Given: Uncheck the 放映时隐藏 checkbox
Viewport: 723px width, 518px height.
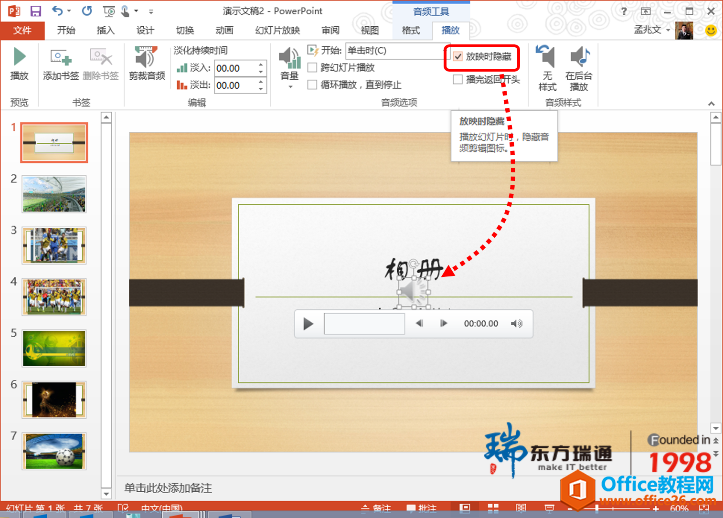Looking at the screenshot, I should [458, 57].
